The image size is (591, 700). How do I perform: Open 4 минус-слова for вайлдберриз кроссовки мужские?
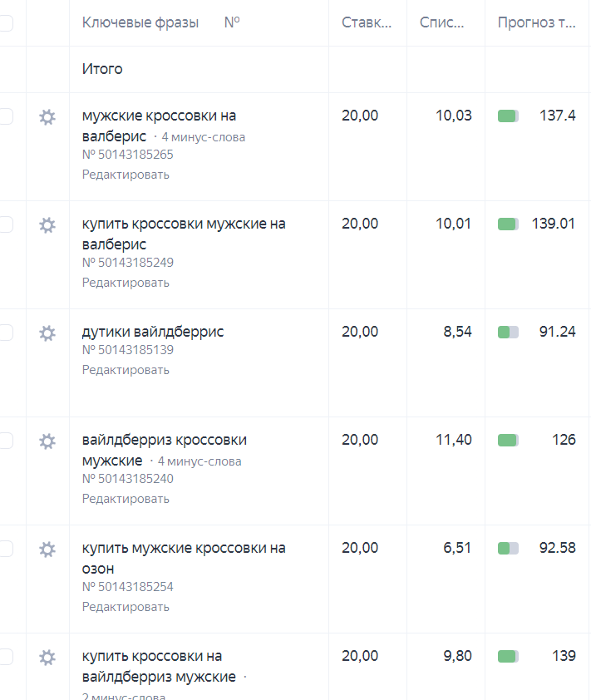[199, 461]
